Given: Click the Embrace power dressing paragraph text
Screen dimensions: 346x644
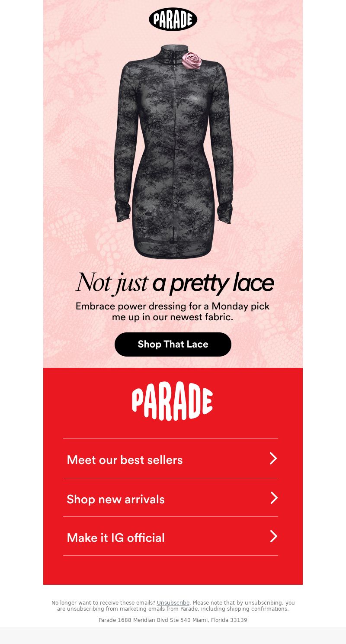Looking at the screenshot, I should [x=173, y=312].
